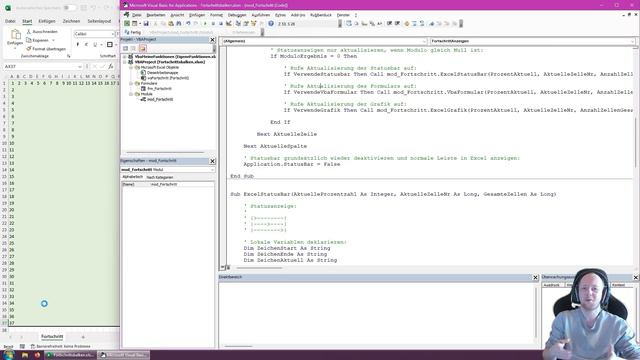The image size is (640, 360).
Task: Close the Project VBAProject panel
Action: (x=212, y=40)
